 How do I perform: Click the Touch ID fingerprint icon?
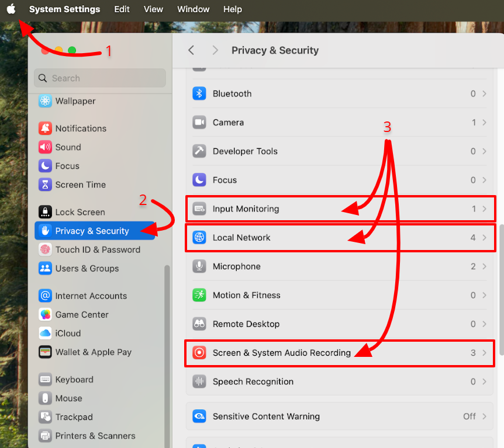[45, 249]
